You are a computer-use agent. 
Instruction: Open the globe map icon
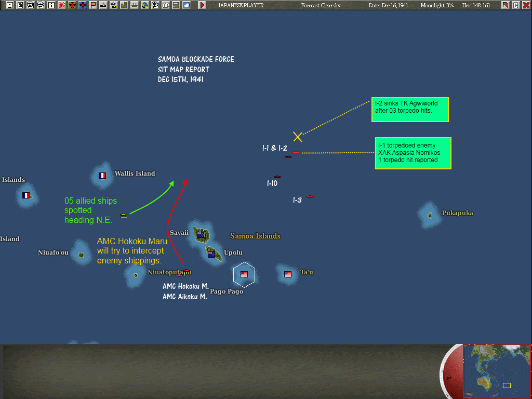[x=145, y=5]
